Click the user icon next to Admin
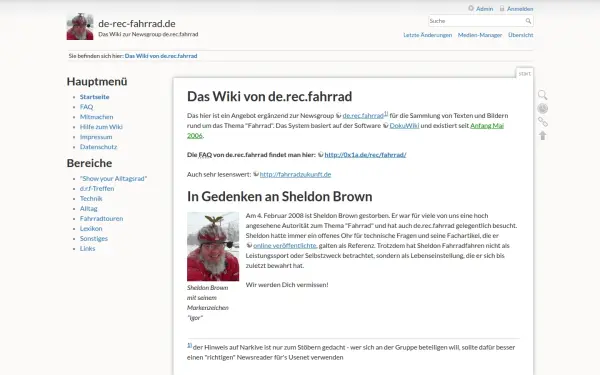This screenshot has height=375, width=600. (471, 8)
